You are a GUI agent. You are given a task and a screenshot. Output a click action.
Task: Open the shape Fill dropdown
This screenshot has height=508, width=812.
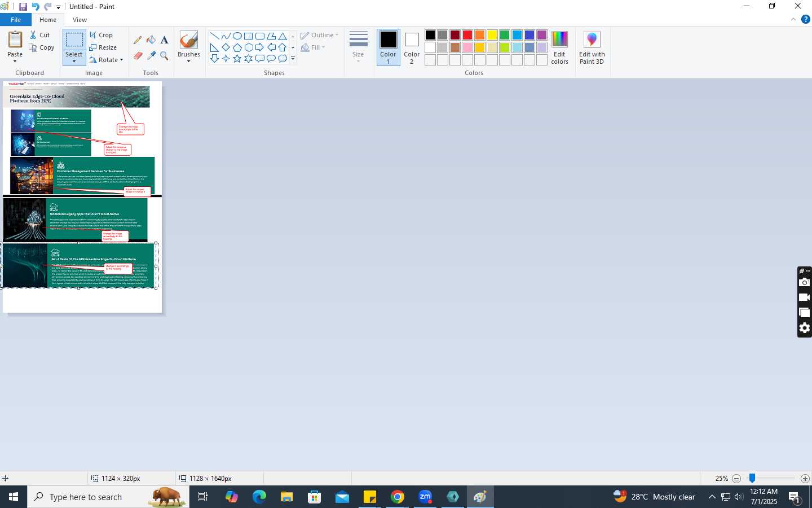pos(313,47)
